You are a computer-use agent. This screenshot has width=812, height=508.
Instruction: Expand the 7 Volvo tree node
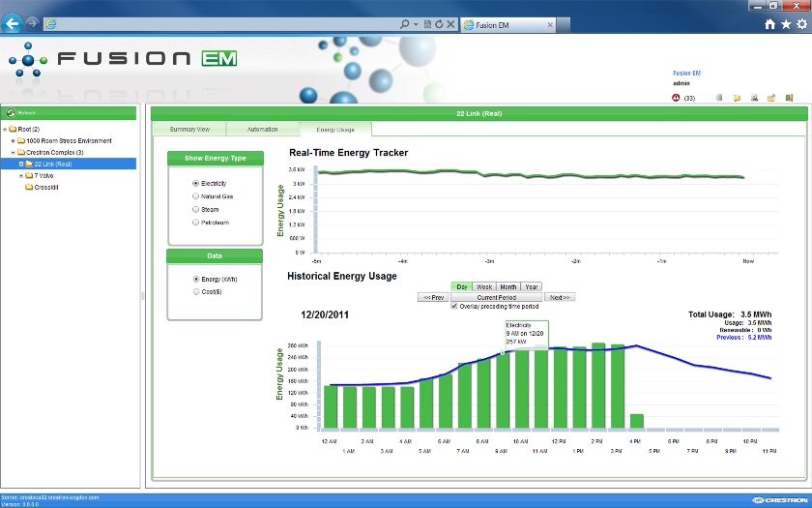21,176
